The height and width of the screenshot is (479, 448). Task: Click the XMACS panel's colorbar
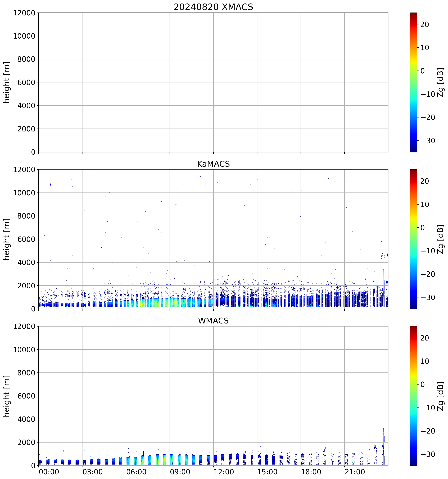coord(413,82)
